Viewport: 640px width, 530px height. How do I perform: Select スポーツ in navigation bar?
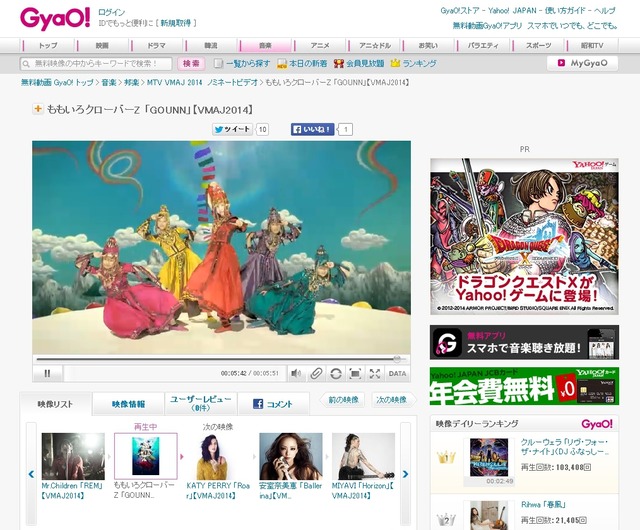tap(538, 45)
